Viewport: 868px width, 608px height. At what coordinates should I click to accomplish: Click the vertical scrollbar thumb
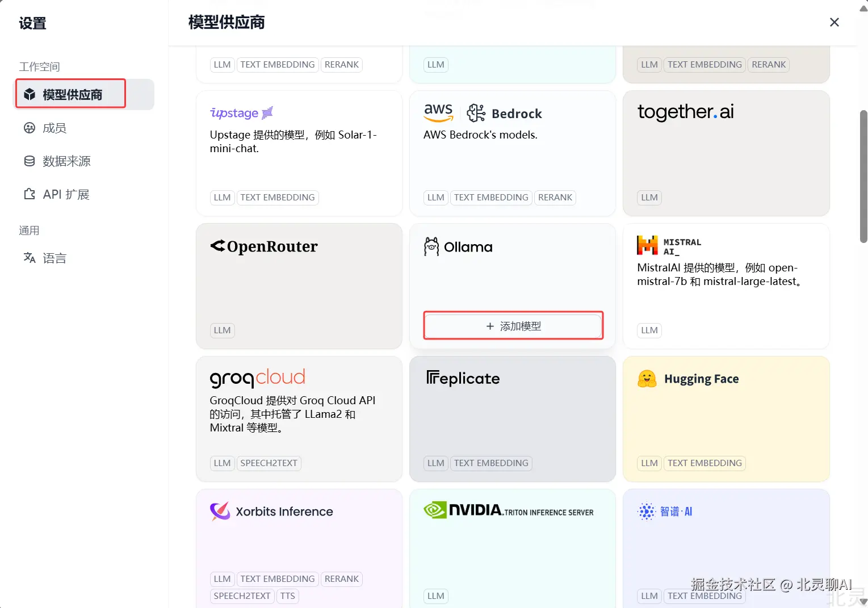point(863,176)
